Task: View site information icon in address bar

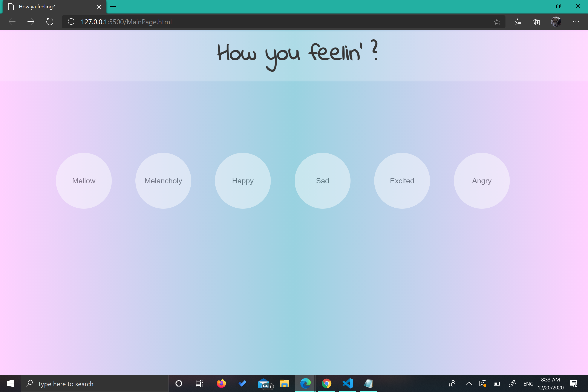Action: tap(71, 22)
